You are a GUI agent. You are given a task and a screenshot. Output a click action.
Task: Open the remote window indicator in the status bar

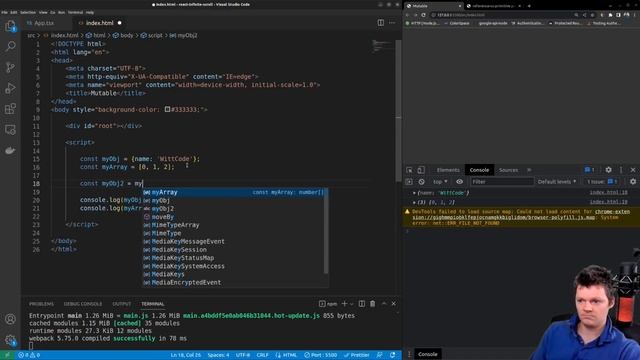[x=7, y=355]
